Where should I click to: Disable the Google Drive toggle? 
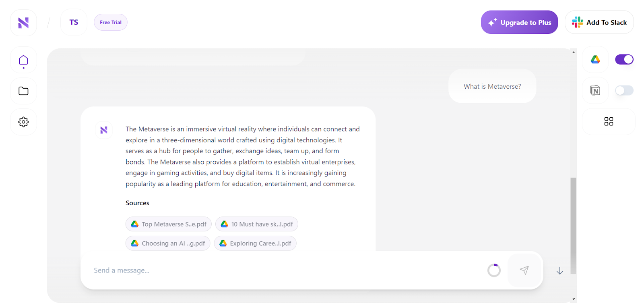pyautogui.click(x=624, y=60)
